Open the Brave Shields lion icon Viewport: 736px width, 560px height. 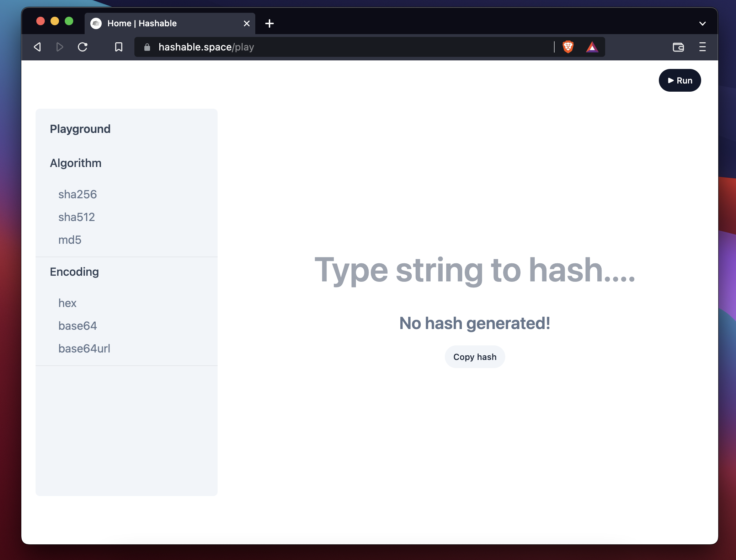click(568, 47)
